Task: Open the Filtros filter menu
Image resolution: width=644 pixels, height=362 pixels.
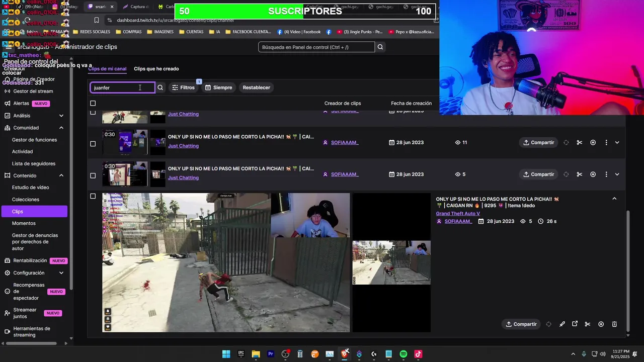Action: click(x=183, y=87)
